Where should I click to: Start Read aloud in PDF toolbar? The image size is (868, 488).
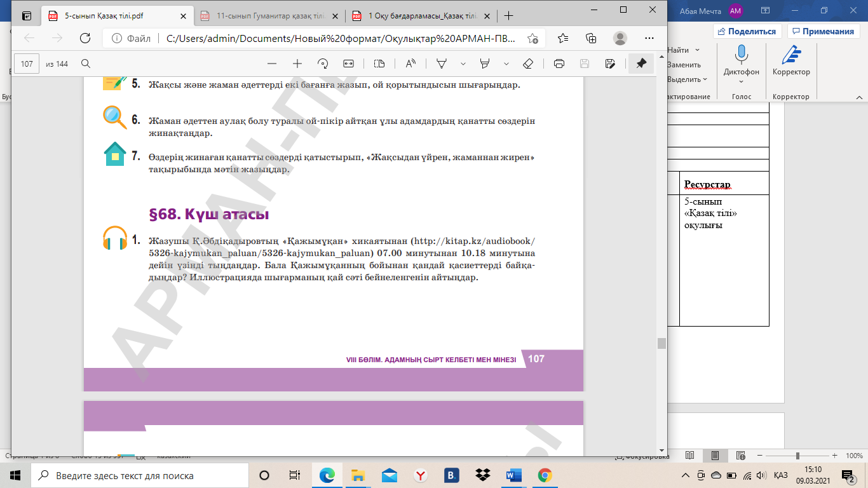click(410, 64)
